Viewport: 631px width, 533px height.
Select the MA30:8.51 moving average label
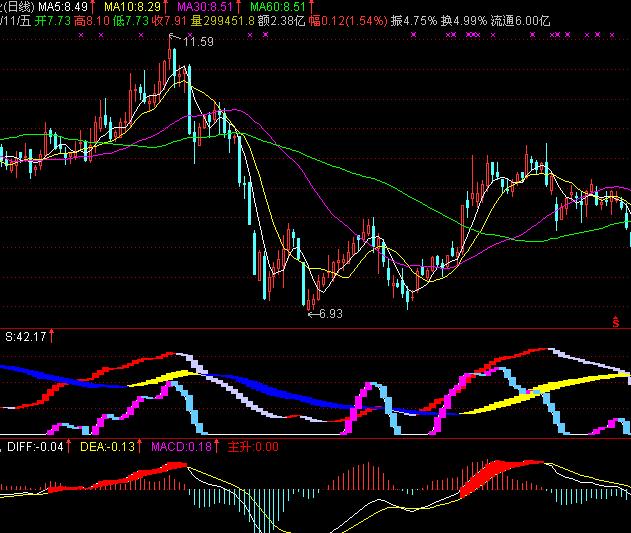tap(205, 7)
